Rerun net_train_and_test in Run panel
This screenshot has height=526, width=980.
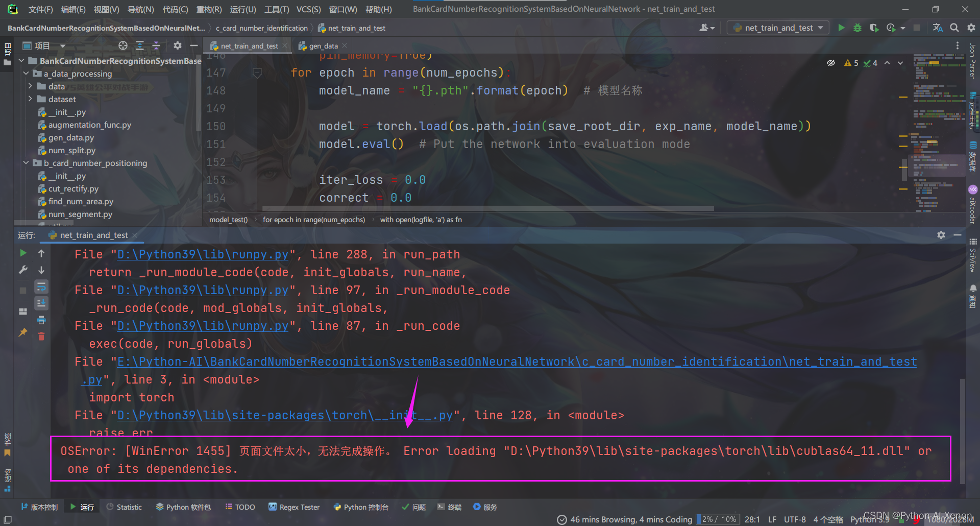(23, 253)
